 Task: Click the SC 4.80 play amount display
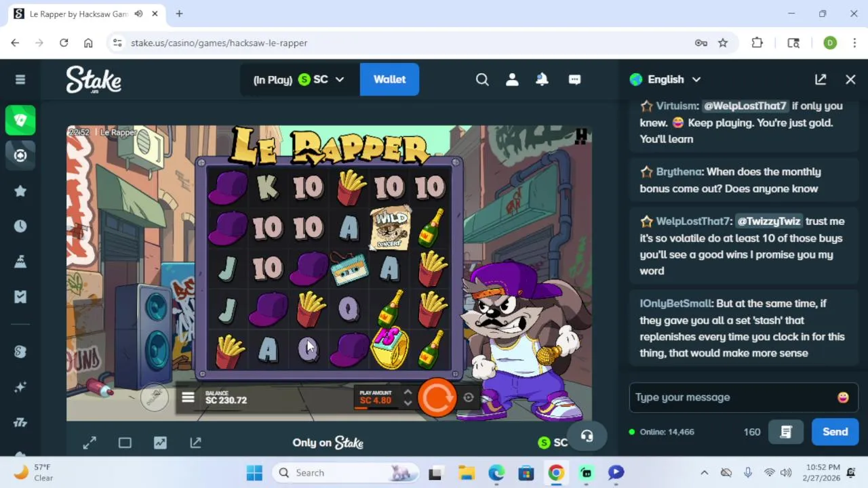pos(376,397)
